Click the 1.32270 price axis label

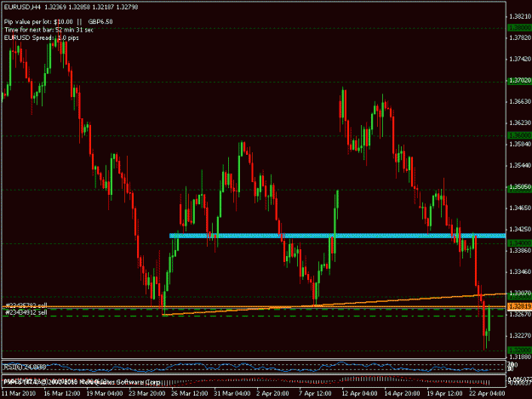tap(520, 335)
